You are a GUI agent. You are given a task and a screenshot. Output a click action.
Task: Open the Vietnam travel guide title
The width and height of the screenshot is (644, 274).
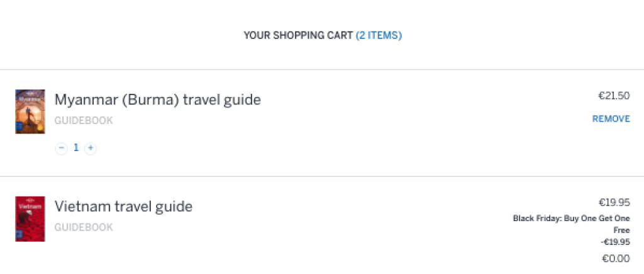pos(123,207)
